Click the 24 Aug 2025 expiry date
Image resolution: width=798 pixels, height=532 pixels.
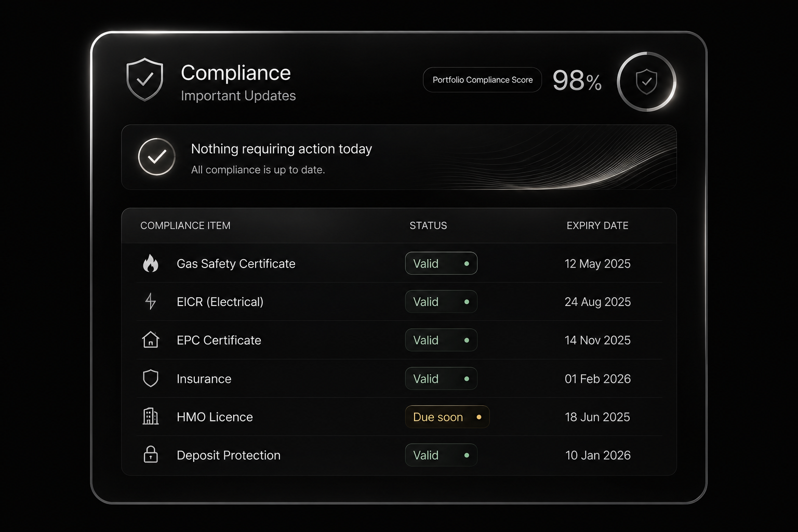(x=597, y=302)
